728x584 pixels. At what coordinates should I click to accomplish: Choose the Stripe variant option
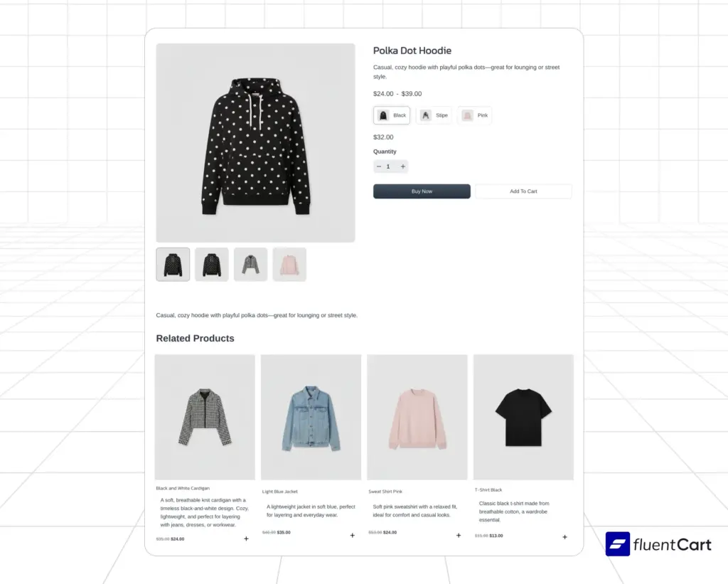(x=434, y=115)
